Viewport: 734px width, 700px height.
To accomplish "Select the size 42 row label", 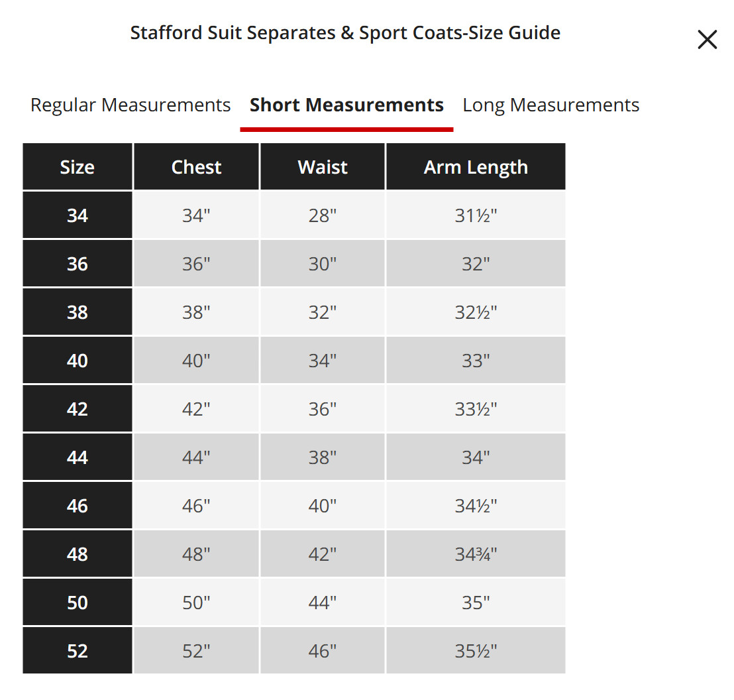I will click(x=78, y=408).
